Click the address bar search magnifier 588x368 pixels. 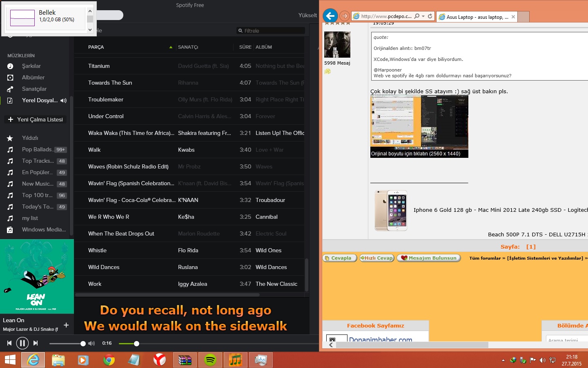click(416, 16)
